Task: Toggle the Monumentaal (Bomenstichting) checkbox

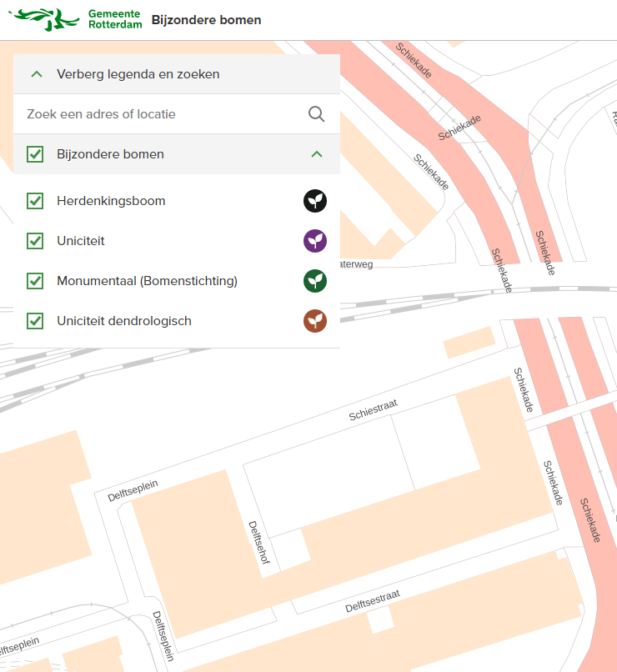Action: [35, 281]
